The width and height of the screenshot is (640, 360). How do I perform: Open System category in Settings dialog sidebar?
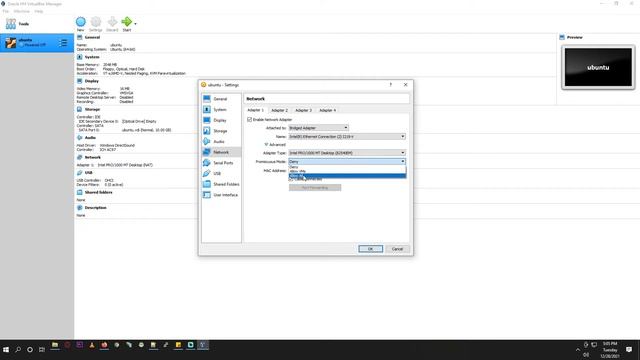pos(221,109)
